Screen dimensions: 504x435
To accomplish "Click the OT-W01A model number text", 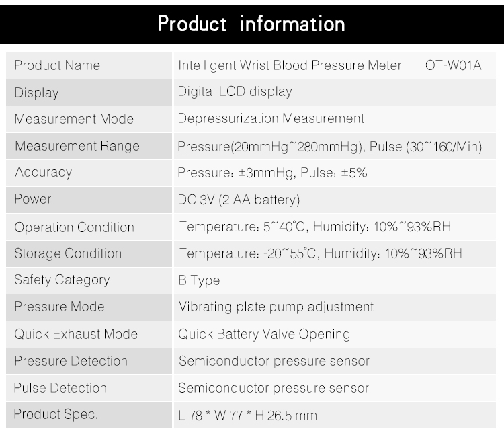I will 453,65.
